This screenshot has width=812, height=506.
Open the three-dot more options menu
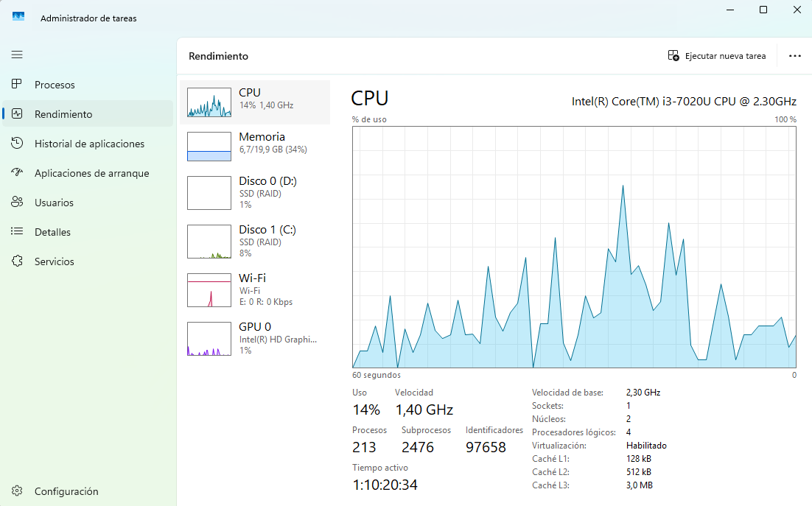tap(794, 56)
